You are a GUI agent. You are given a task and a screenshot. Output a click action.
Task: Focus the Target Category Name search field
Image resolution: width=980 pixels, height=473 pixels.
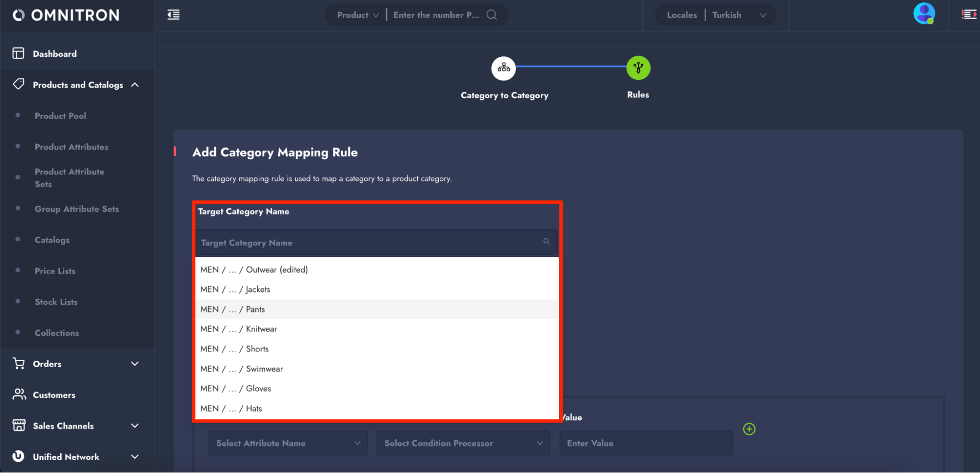[370, 243]
